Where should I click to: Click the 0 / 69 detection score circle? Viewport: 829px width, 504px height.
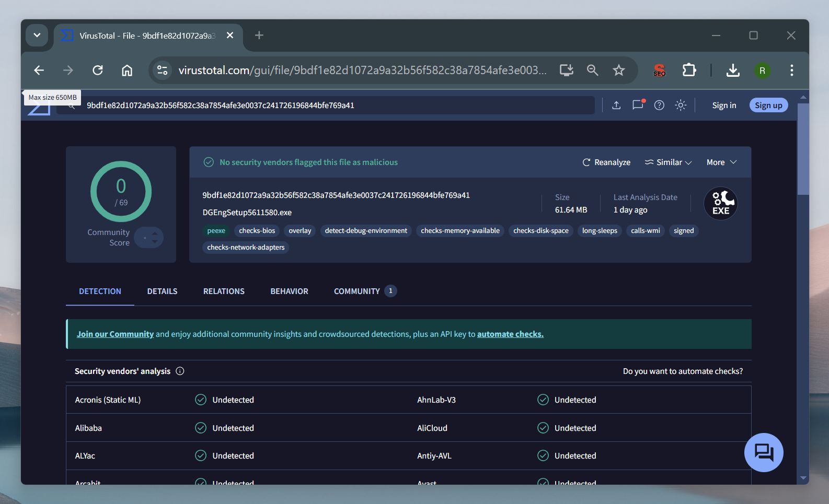tap(121, 192)
